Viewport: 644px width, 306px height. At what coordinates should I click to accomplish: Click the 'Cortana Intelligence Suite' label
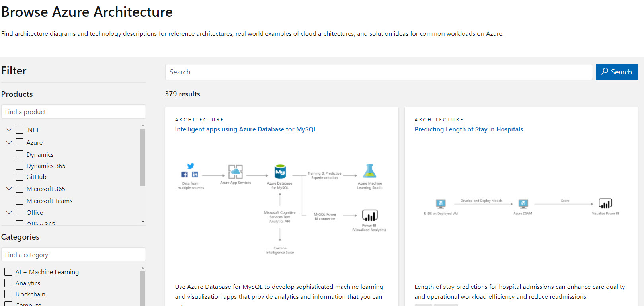[280, 250]
